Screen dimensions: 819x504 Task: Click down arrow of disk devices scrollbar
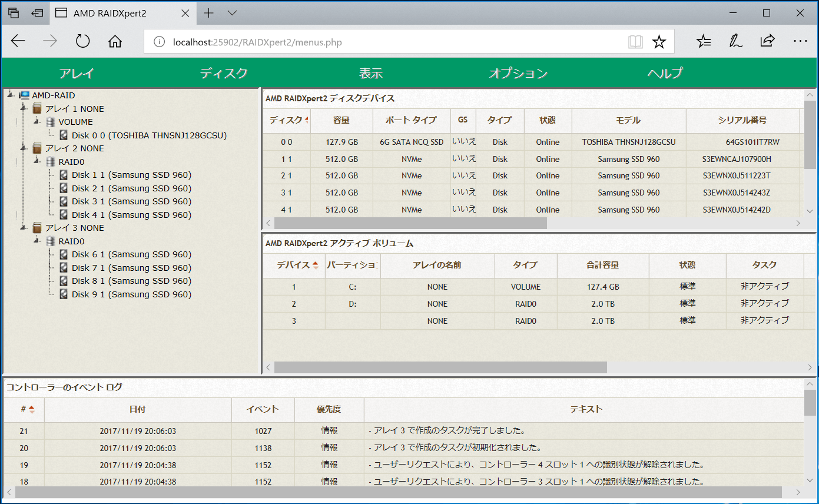point(810,211)
